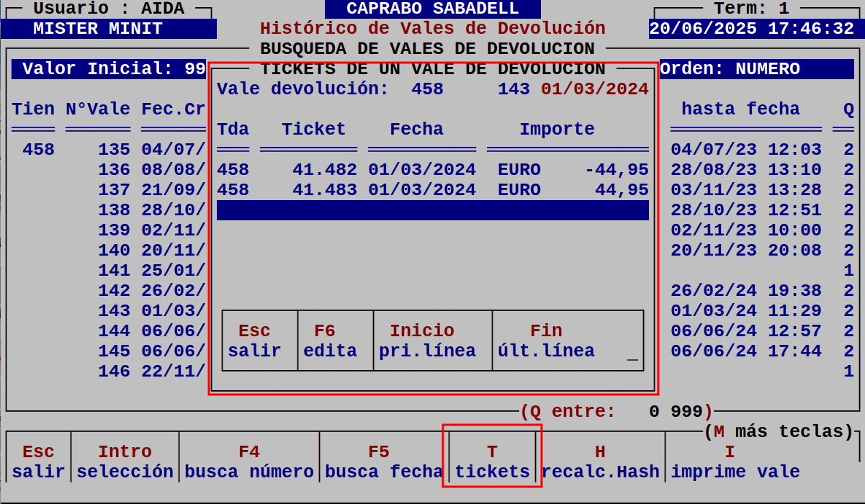Viewport: 865px width, 504px height.
Task: Activate 'F4 busca número' search
Action: click(249, 461)
